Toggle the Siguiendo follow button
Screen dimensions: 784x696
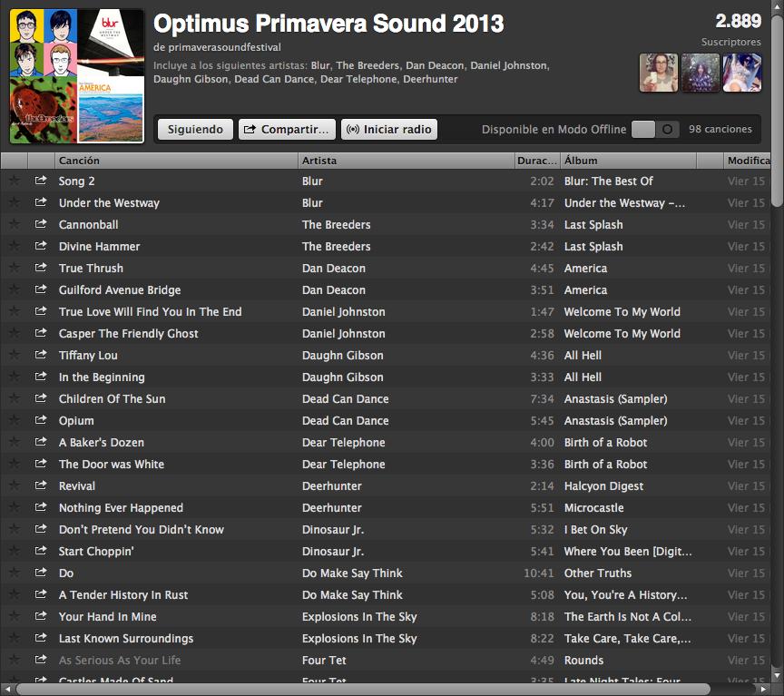pyautogui.click(x=195, y=130)
